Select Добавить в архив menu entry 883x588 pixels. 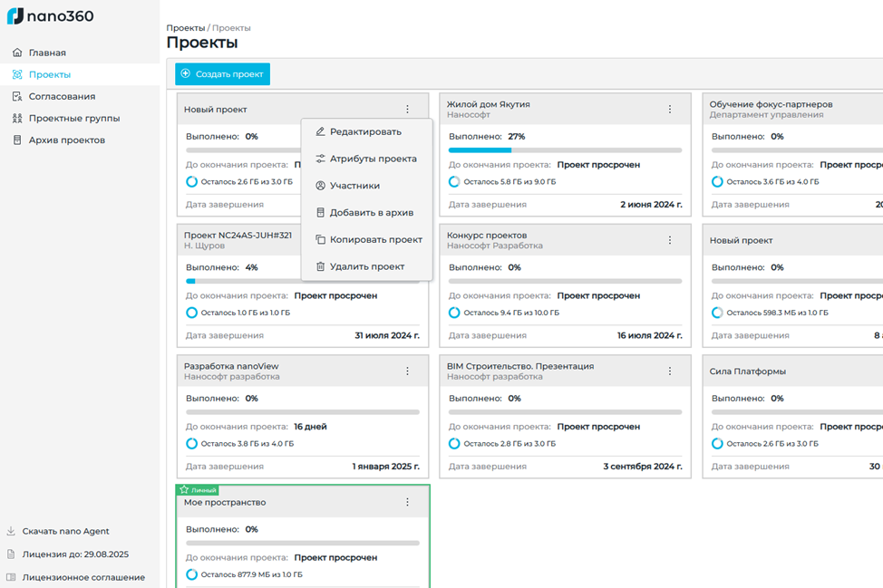371,212
